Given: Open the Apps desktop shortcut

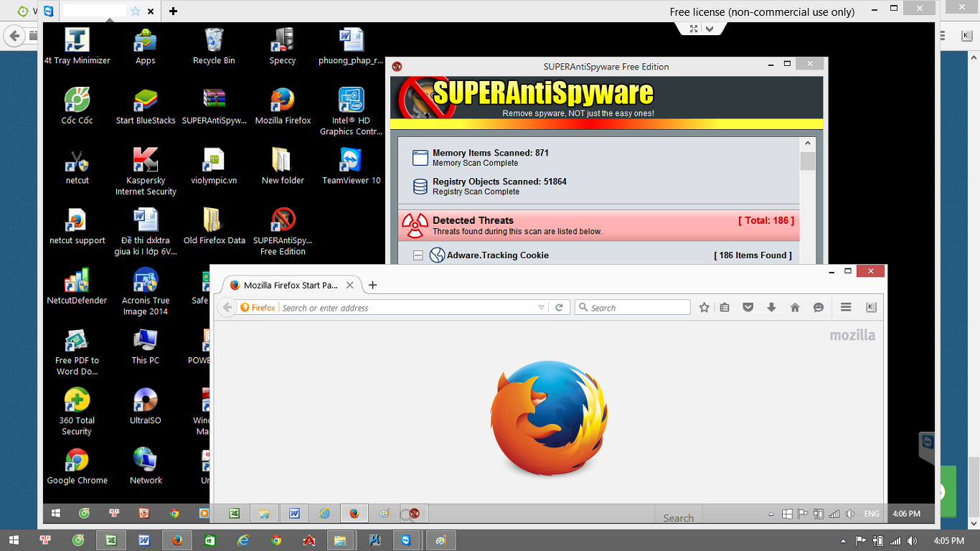Looking at the screenshot, I should 146,46.
